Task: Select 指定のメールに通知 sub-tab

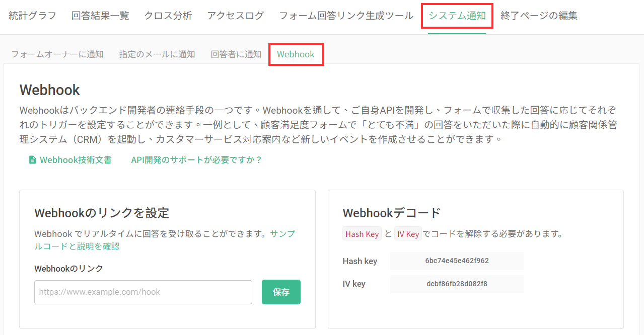Action: point(157,54)
